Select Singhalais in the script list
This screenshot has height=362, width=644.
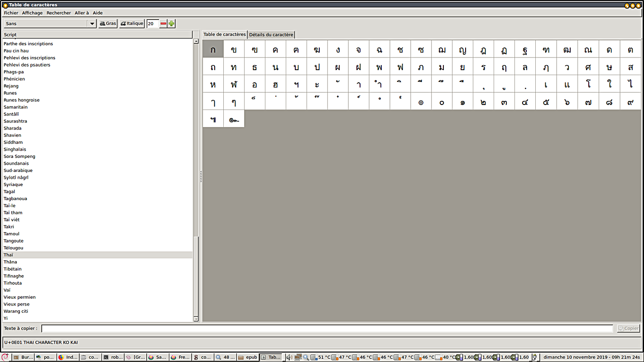point(97,149)
